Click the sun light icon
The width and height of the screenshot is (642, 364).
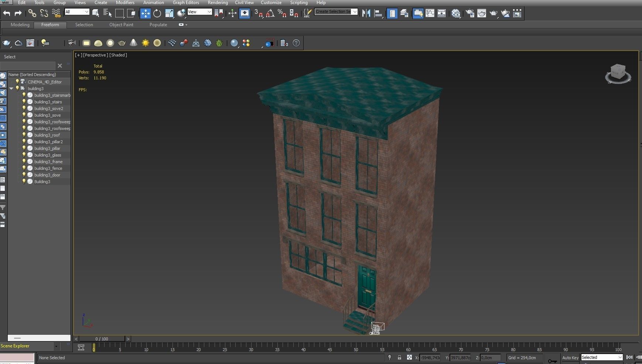[x=145, y=43]
